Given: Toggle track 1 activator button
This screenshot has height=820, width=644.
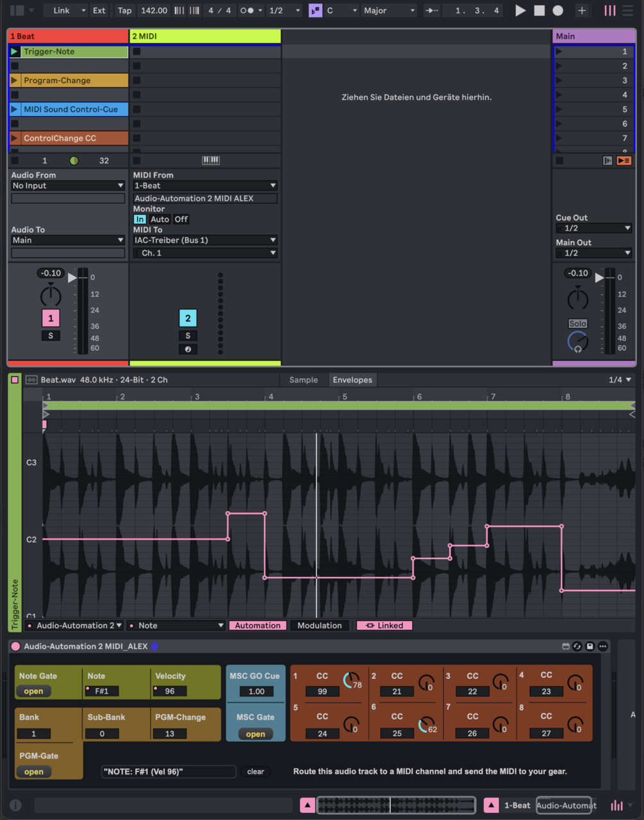Looking at the screenshot, I should click(x=51, y=318).
